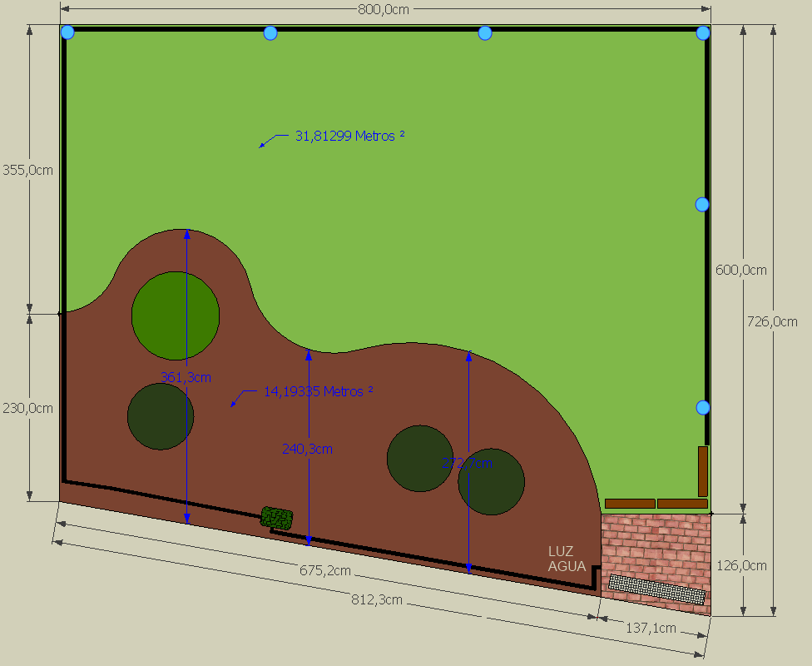
Task: Click the vertical brown plank by the right wall
Action: point(703,471)
